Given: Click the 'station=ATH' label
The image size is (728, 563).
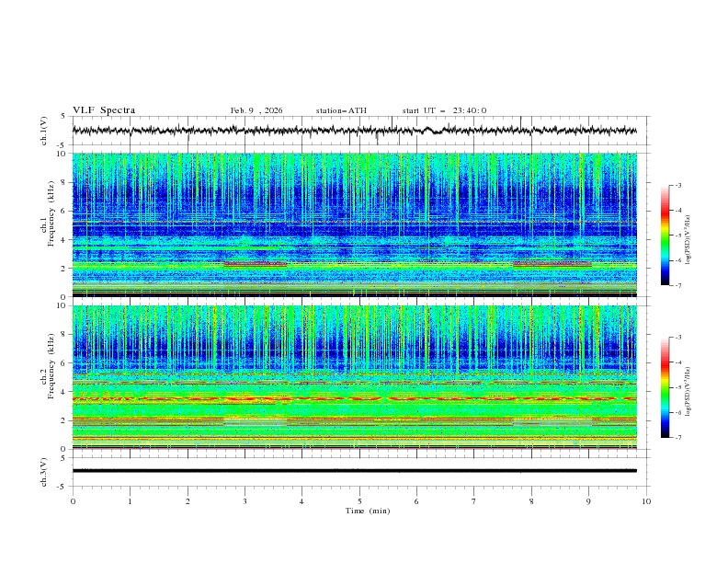Looking at the screenshot, I should (x=341, y=110).
